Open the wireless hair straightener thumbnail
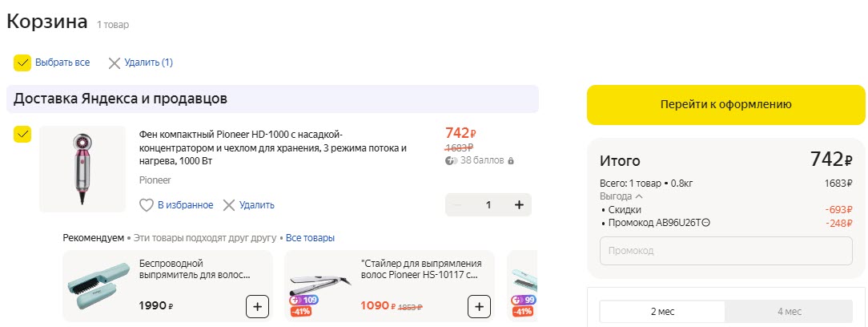 [96, 286]
